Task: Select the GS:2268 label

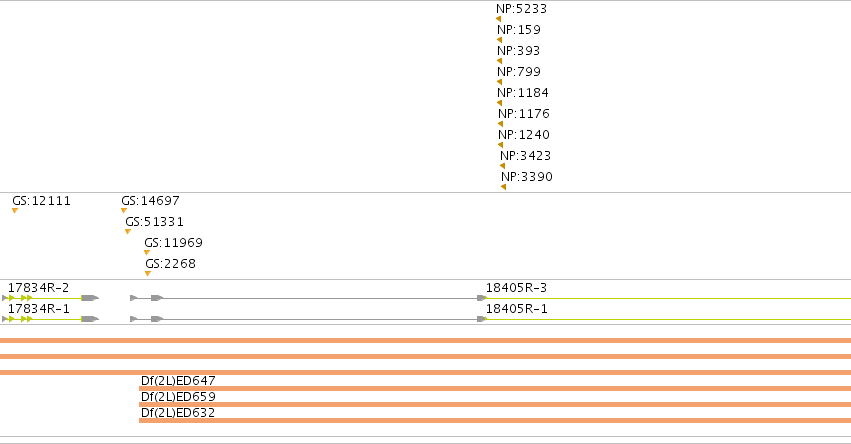Action: [x=170, y=264]
